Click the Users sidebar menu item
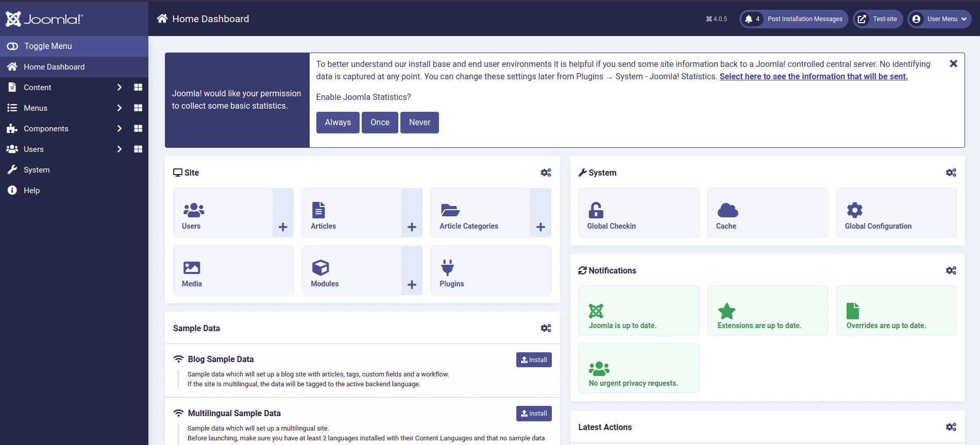This screenshot has height=445, width=980. coord(33,149)
